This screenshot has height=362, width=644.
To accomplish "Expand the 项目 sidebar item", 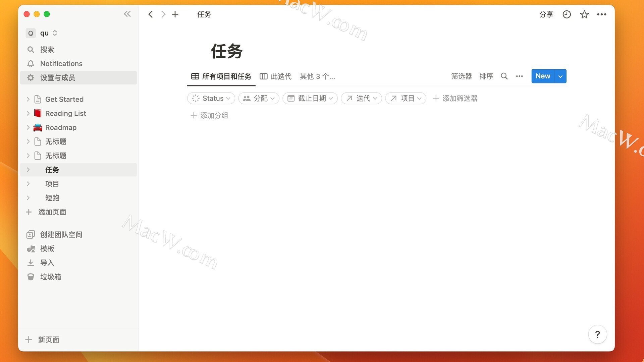I will click(28, 184).
